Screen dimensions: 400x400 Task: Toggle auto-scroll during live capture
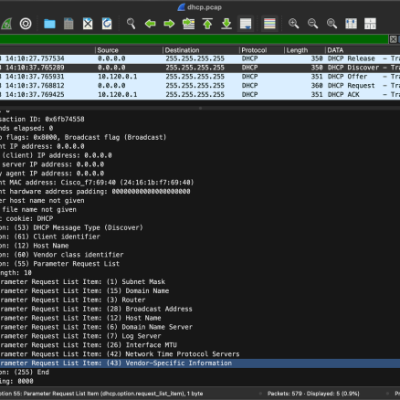coord(246,24)
